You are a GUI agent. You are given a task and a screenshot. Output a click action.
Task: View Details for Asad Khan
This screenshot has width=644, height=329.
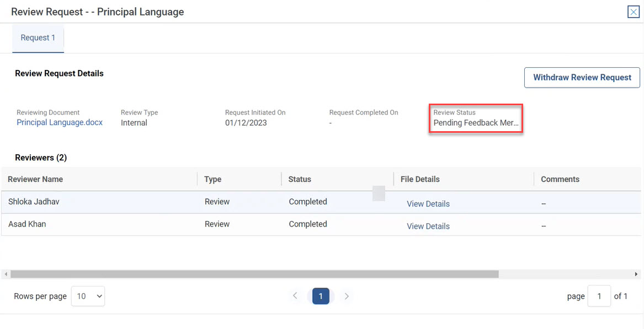(x=428, y=226)
